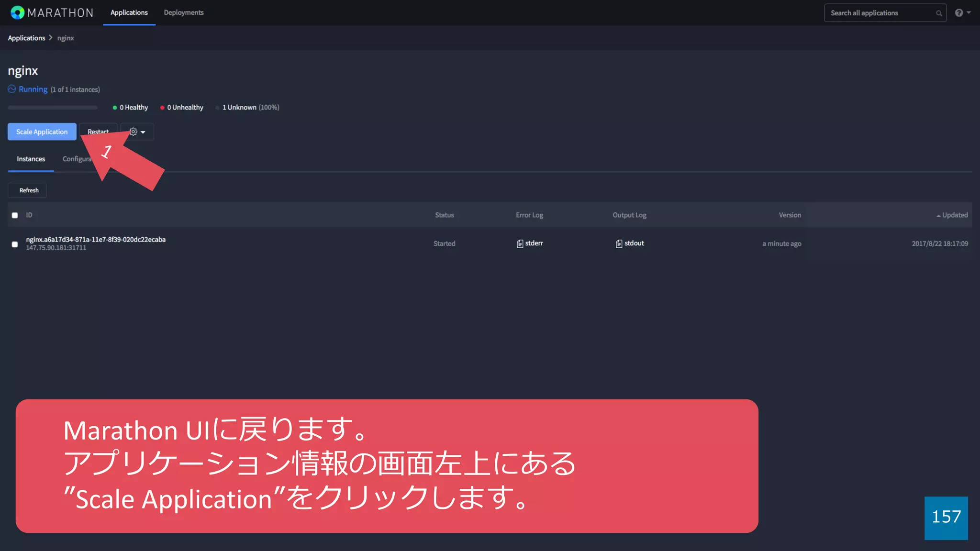Screen dimensions: 980x551
Task: Sort instances by ID column
Action: tap(29, 215)
